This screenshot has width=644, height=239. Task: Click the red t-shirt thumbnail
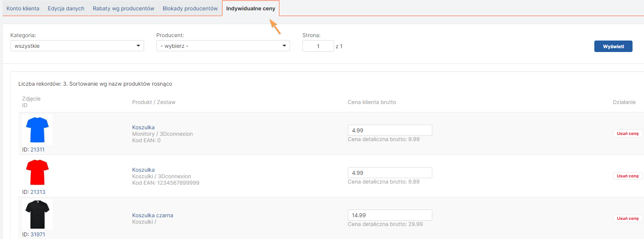(37, 172)
